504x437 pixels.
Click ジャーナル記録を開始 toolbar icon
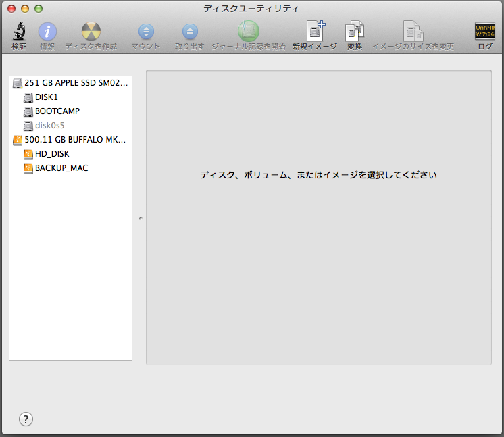[249, 31]
